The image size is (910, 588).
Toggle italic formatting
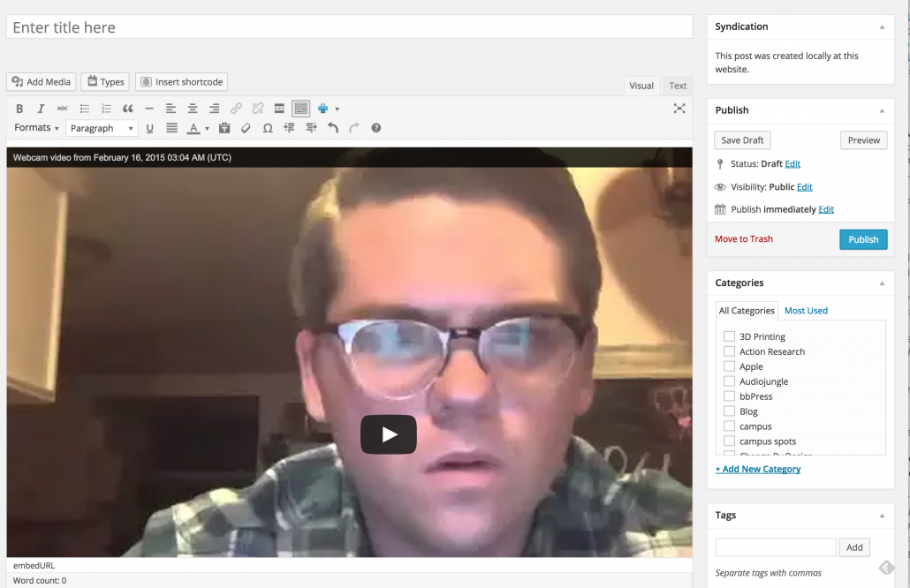tap(41, 109)
